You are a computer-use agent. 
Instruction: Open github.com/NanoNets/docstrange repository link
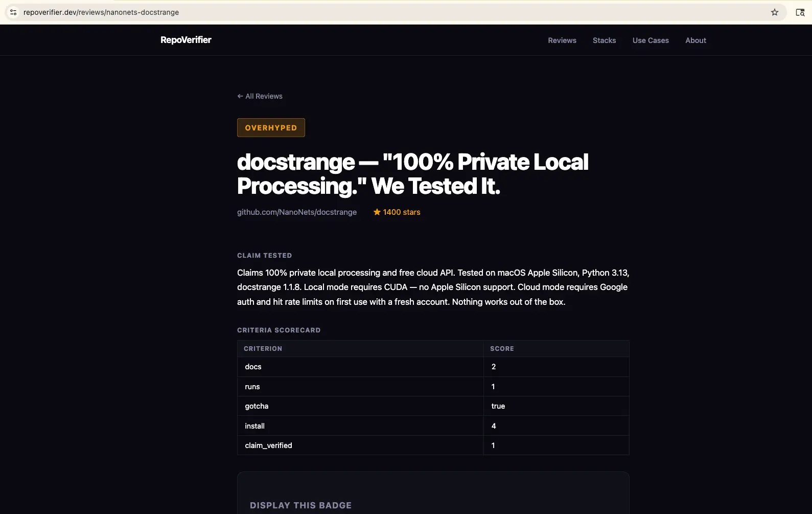[x=297, y=212]
